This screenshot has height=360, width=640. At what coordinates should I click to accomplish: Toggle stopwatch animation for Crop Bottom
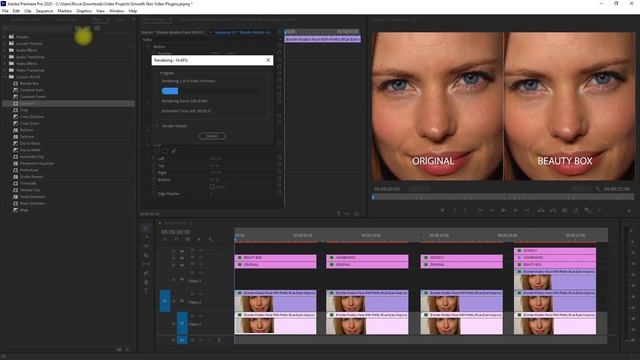coord(154,179)
